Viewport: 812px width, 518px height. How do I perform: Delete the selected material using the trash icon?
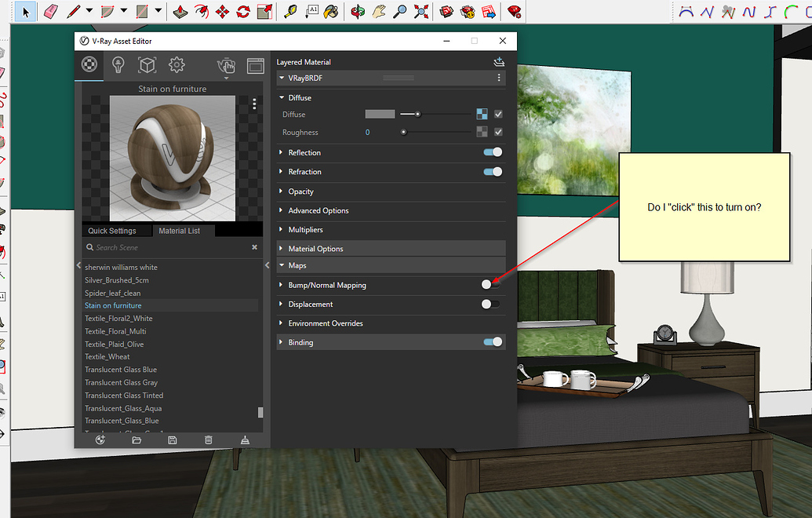tap(209, 440)
